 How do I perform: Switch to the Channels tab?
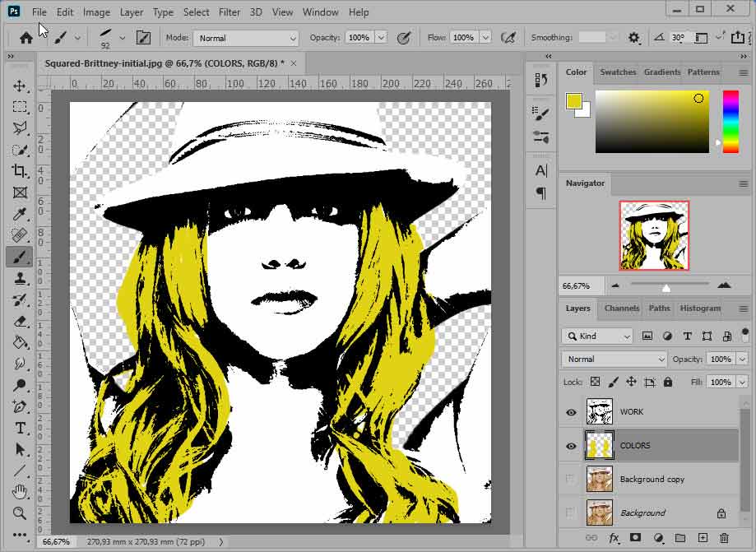click(621, 308)
